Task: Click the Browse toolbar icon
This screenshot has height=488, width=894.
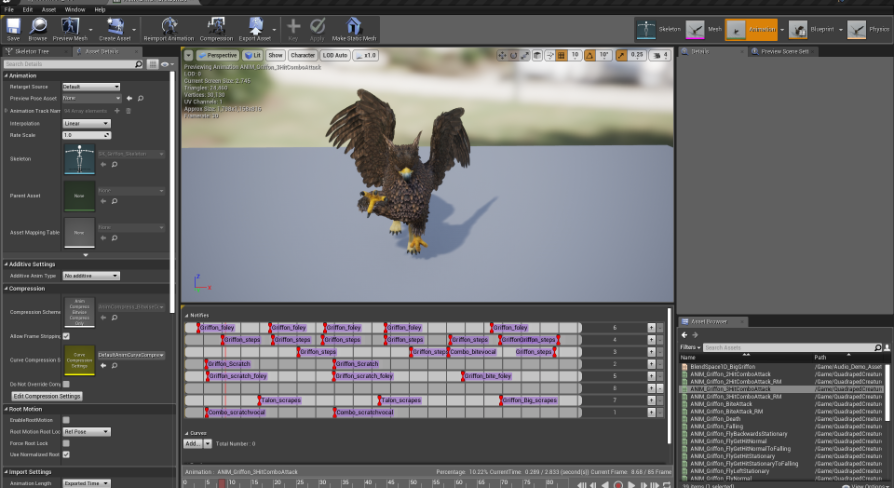Action: tap(38, 29)
